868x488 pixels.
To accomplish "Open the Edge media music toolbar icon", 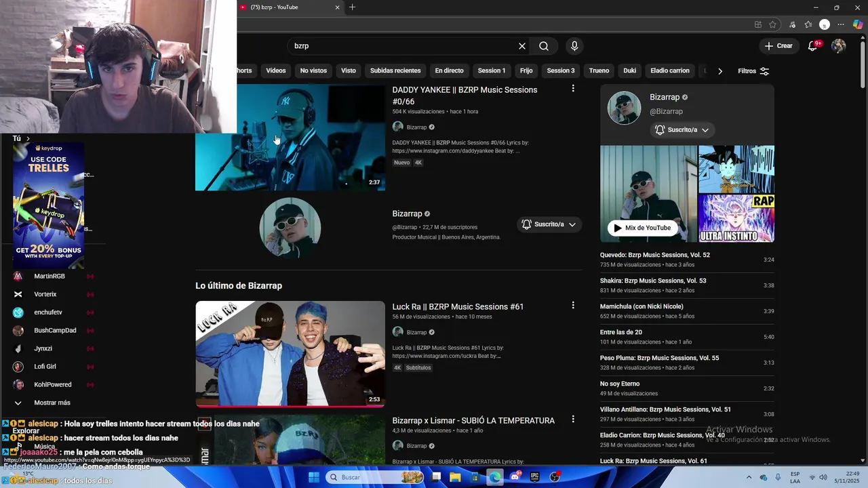I will pyautogui.click(x=792, y=24).
